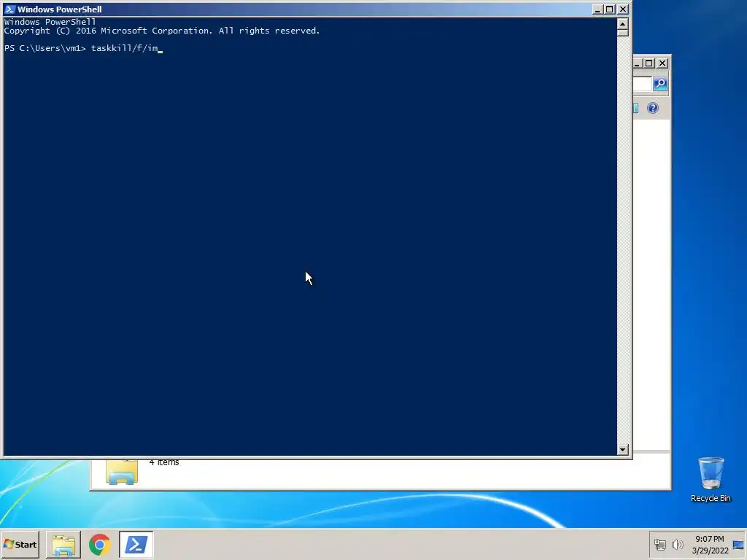Open the Windows Start menu
Screen dimensions: 747x560
(x=20, y=544)
